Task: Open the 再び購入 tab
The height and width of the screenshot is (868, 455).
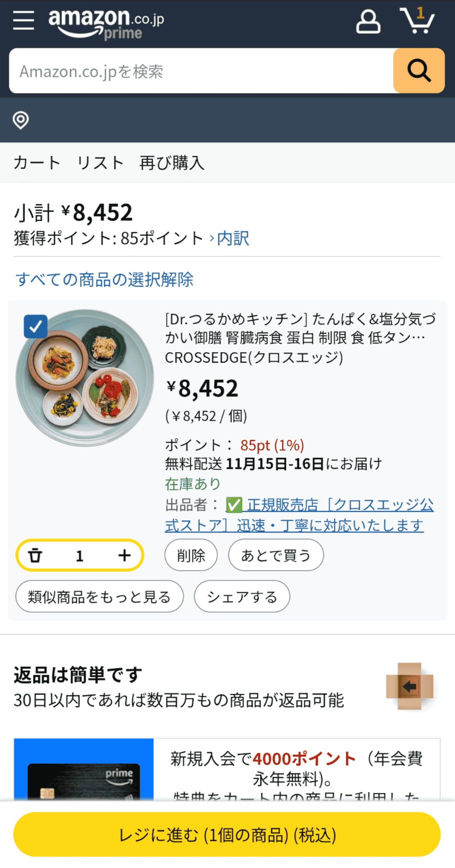Action: click(171, 163)
